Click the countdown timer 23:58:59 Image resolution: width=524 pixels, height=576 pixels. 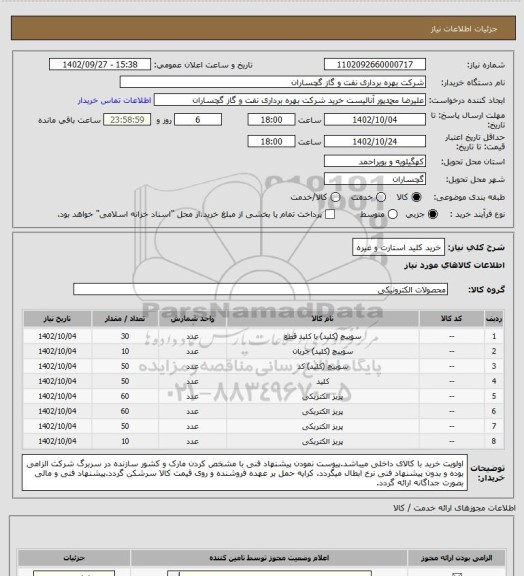pos(127,120)
